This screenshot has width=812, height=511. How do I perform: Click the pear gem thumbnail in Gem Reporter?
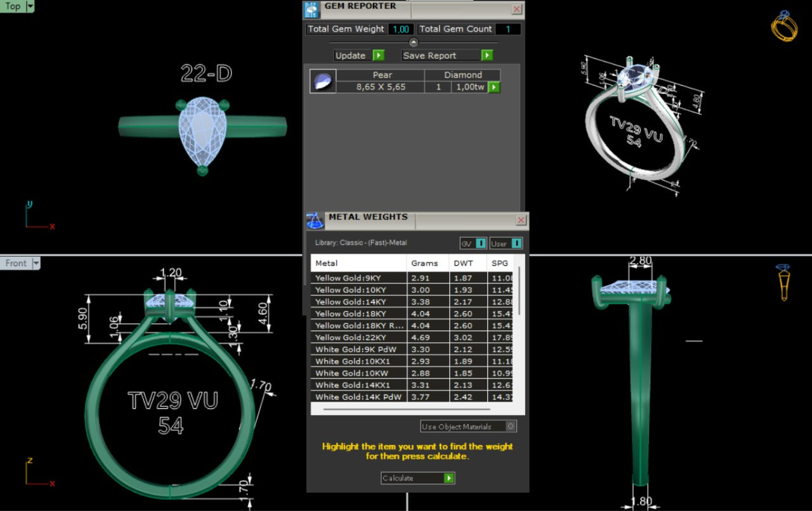(323, 81)
